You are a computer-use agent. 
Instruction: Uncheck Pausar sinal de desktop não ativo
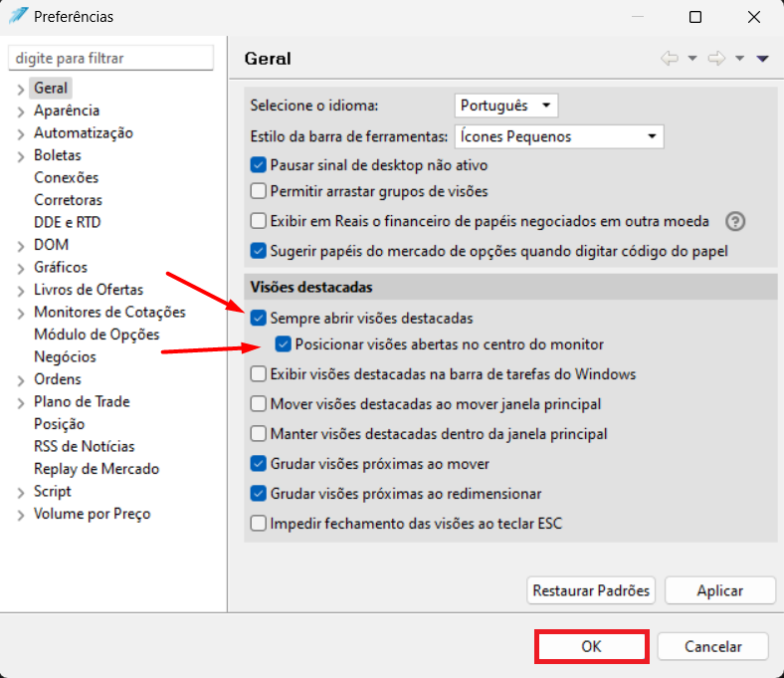click(x=258, y=165)
